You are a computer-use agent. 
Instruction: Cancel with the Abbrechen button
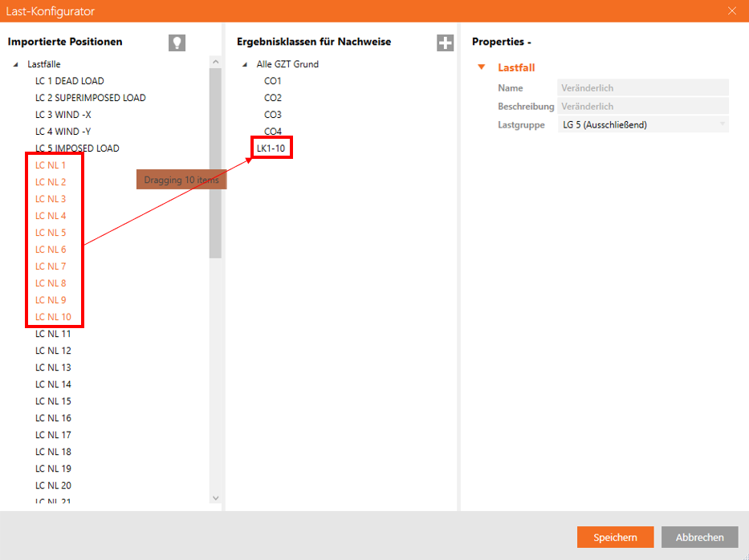point(700,537)
